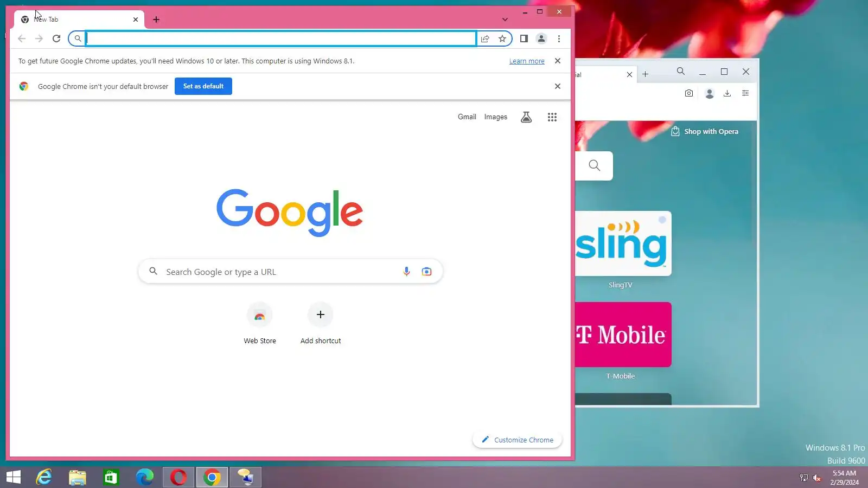
Task: Go forward in Chrome
Action: click(39, 38)
